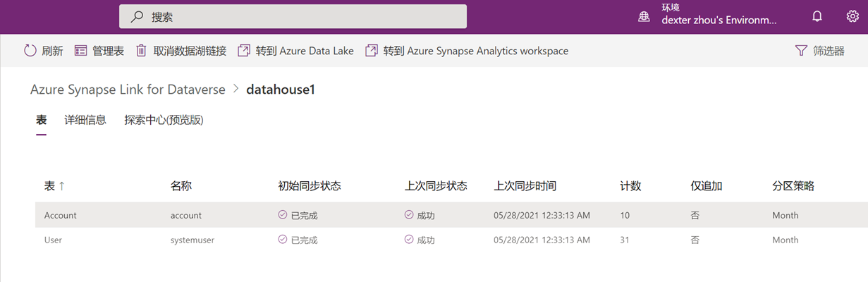Click 否 in the Account row
The image size is (868, 282).
[x=695, y=215]
